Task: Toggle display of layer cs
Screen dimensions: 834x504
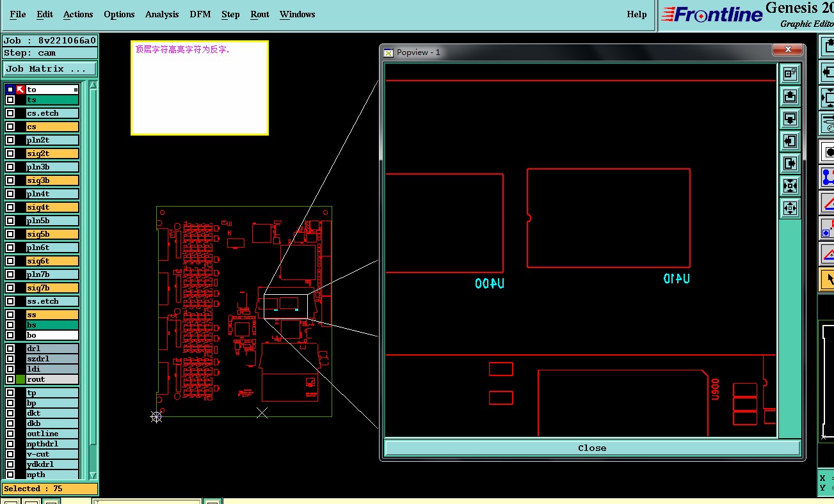Action: point(10,127)
